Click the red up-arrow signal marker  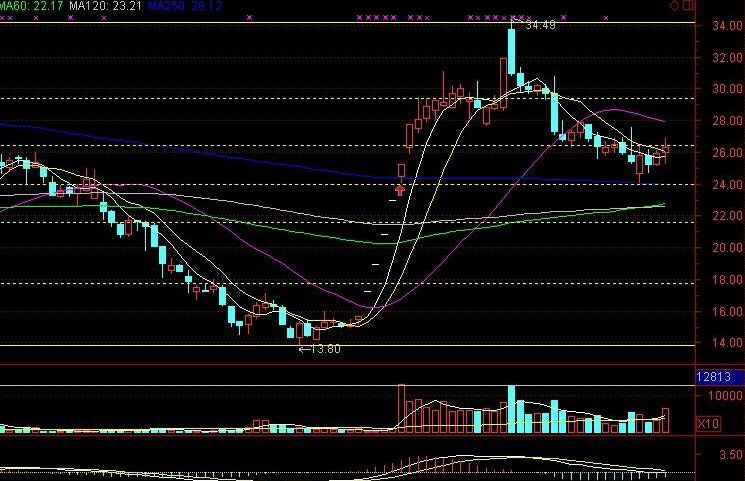point(401,189)
